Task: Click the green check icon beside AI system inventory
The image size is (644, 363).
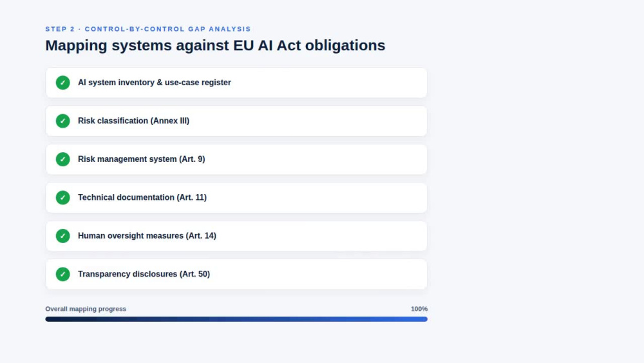Action: click(x=63, y=83)
